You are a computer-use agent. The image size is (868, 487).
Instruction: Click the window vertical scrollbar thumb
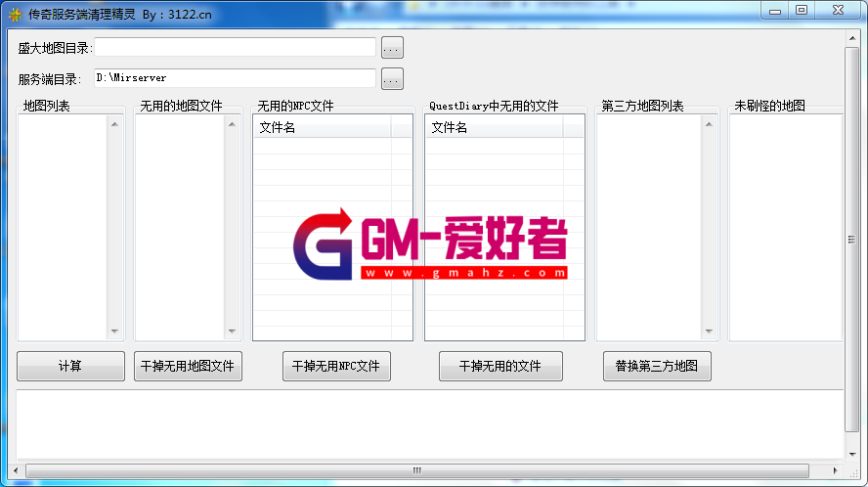point(851,240)
